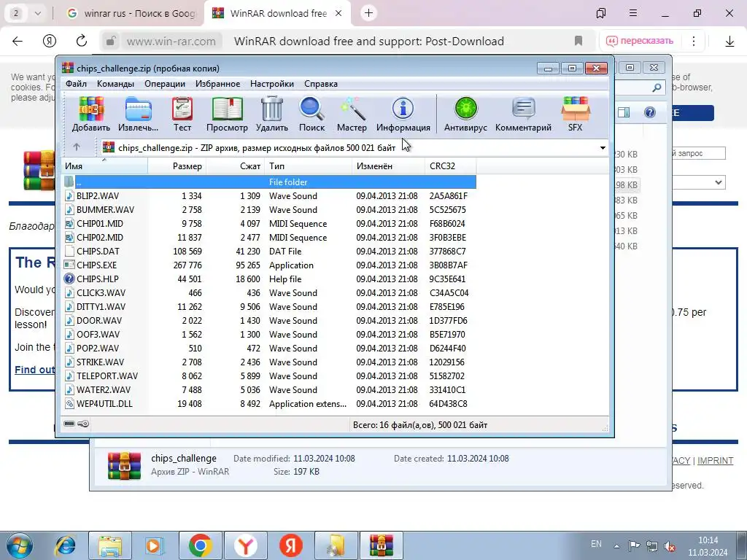Bookmark the page in browser address bar
The height and width of the screenshot is (560, 747).
578,41
